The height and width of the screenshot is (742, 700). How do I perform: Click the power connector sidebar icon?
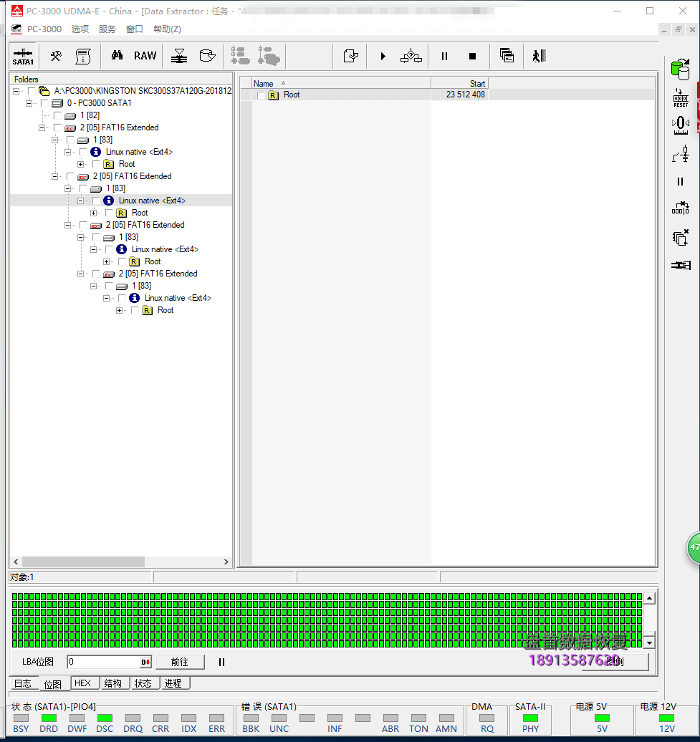(x=681, y=154)
